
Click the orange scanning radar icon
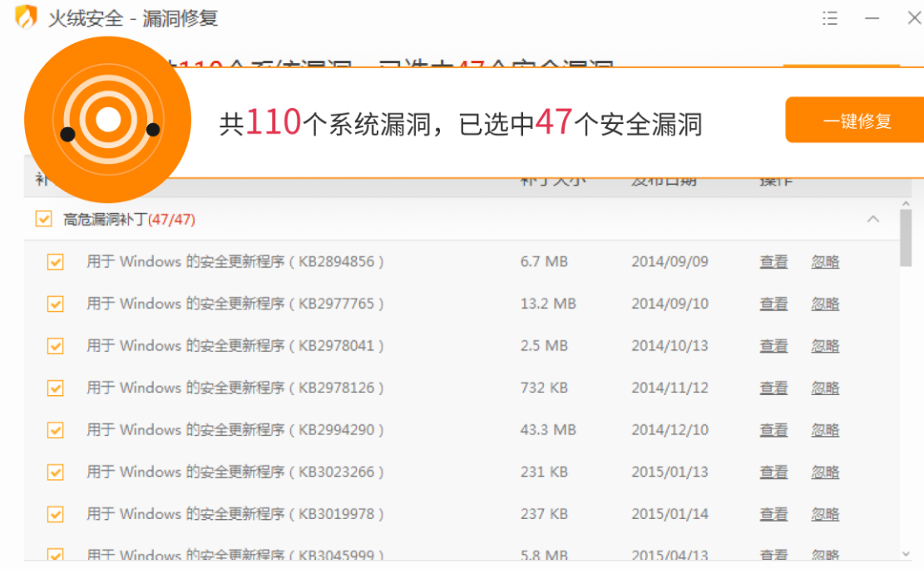pyautogui.click(x=108, y=121)
